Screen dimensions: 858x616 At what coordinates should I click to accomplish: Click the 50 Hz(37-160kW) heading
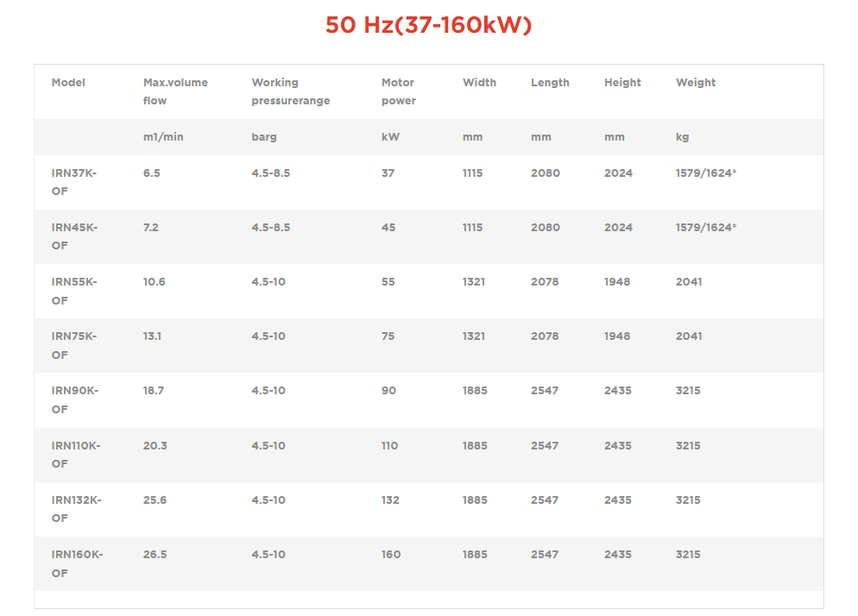tap(428, 25)
